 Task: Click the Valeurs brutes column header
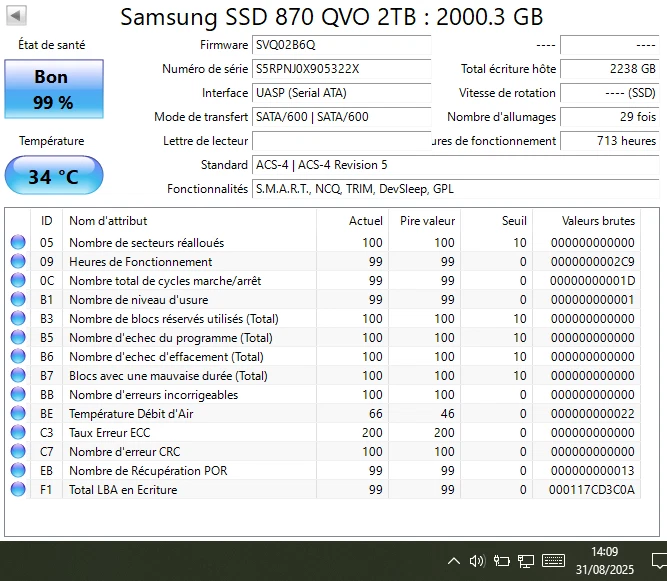pos(587,221)
